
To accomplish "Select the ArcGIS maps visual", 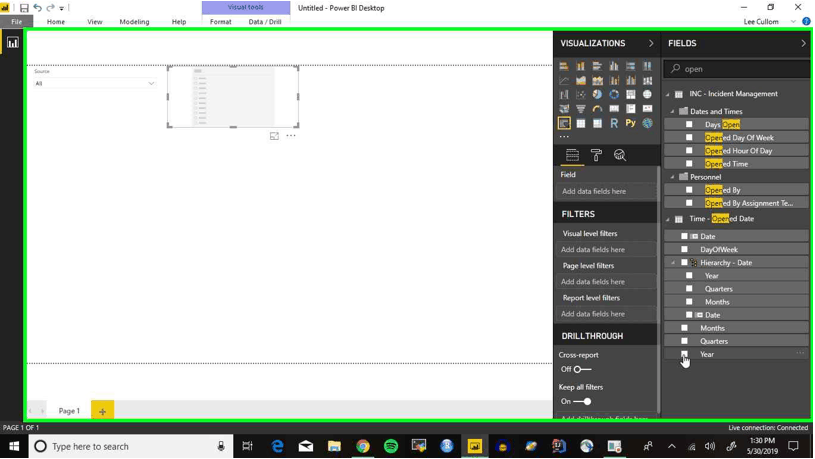I will pyautogui.click(x=647, y=123).
